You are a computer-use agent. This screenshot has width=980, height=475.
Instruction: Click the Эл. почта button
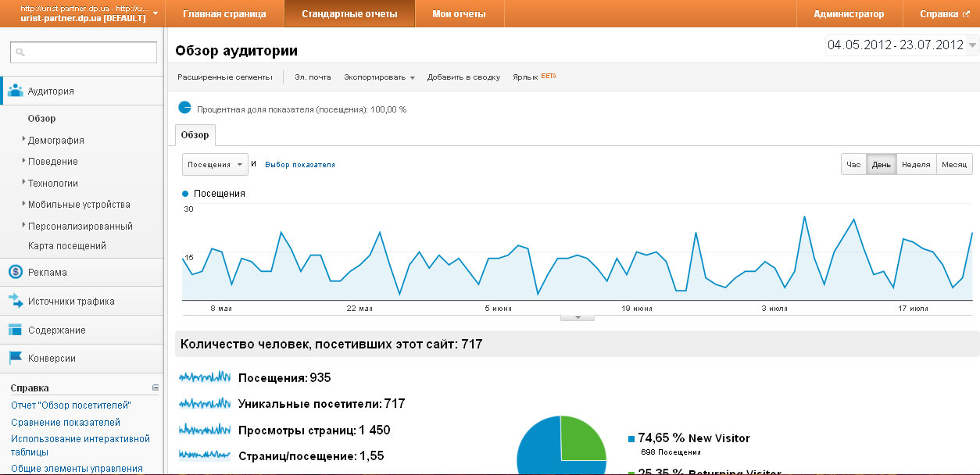coord(313,77)
